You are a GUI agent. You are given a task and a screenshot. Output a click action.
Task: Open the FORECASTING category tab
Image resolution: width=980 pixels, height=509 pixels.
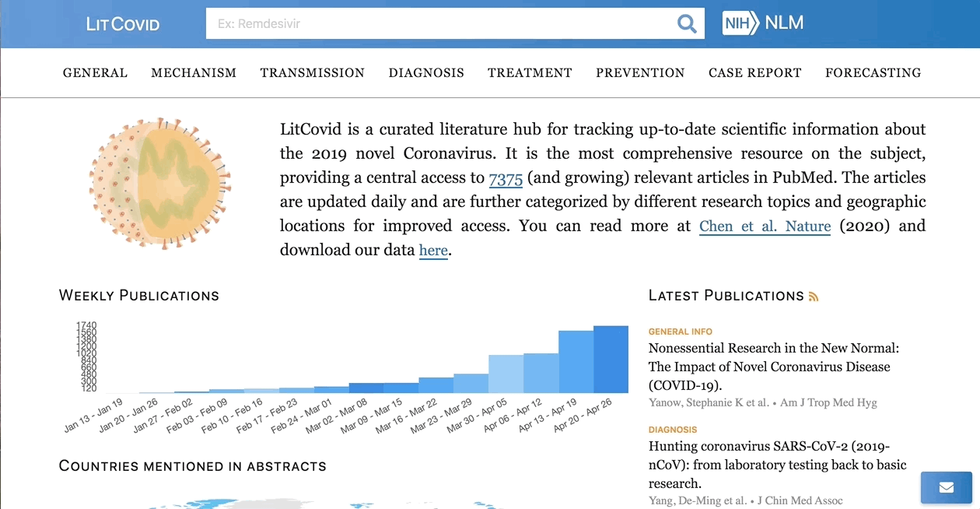(873, 72)
